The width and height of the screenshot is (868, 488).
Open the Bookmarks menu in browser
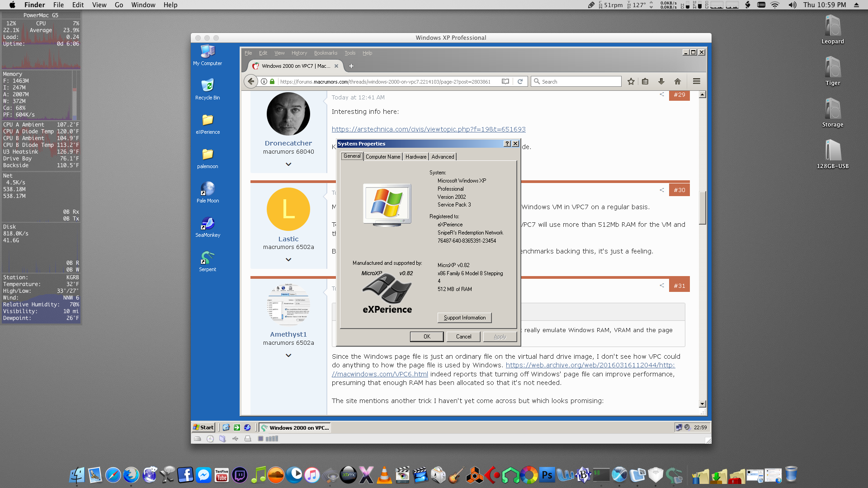(x=325, y=53)
